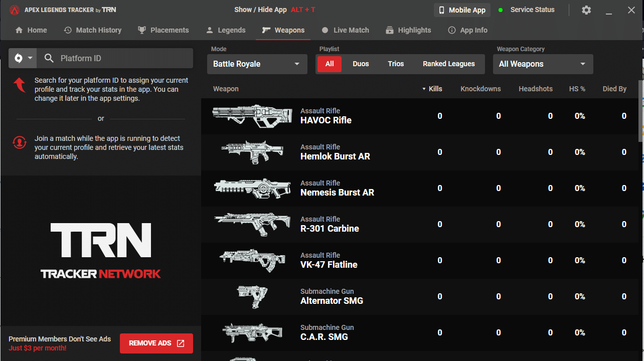Image resolution: width=644 pixels, height=361 pixels.
Task: Click the Nemesis Burst AR weapon image
Action: [252, 188]
